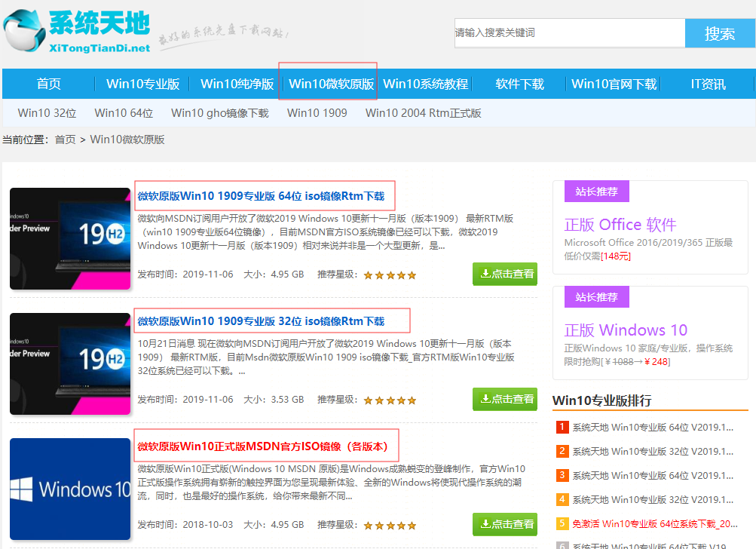The width and height of the screenshot is (756, 549).
Task: Open ranking item 2 系统天地 Win10专业版 32位
Action: click(653, 452)
